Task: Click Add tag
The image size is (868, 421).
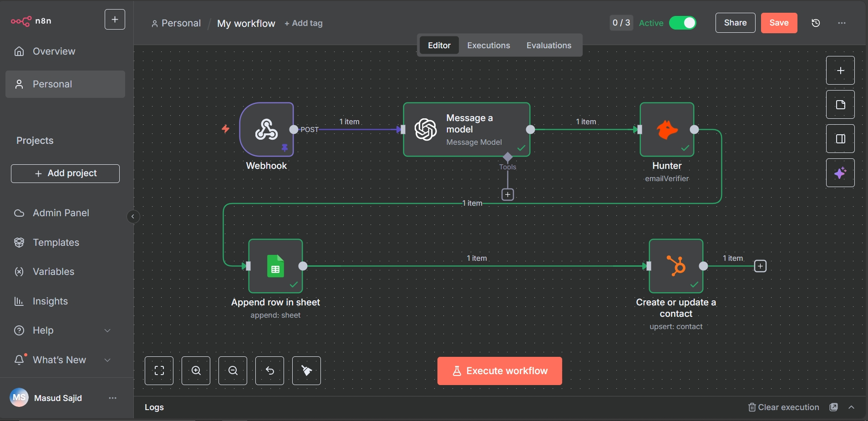Action: click(304, 23)
